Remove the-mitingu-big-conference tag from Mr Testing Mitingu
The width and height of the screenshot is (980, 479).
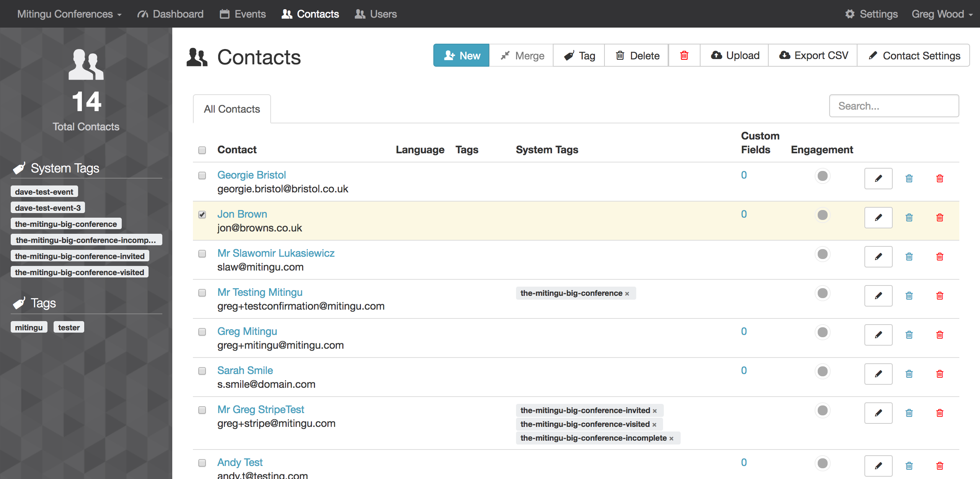click(627, 294)
